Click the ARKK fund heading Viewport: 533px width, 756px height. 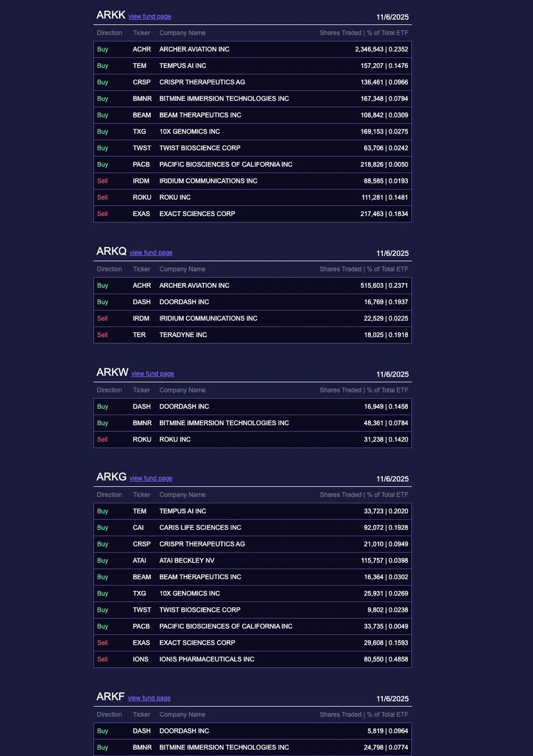click(x=111, y=14)
